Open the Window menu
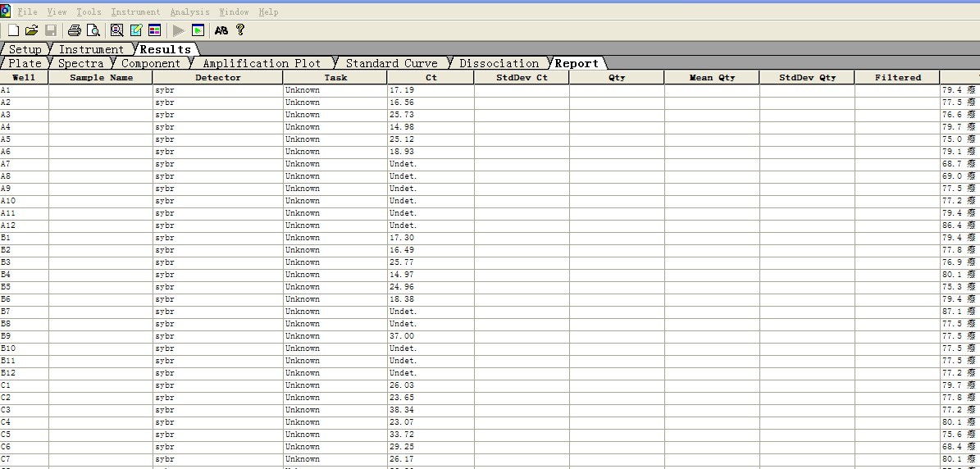This screenshot has width=980, height=469. click(x=234, y=11)
